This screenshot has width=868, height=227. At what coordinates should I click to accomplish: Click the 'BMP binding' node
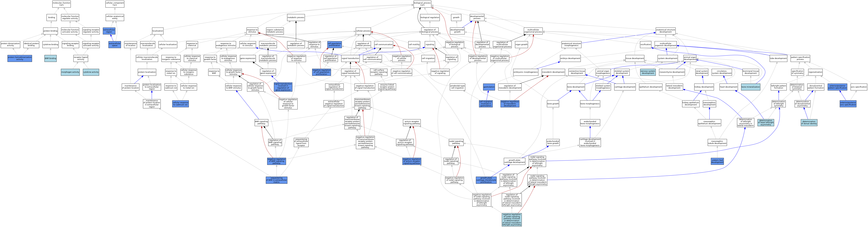(x=50, y=58)
